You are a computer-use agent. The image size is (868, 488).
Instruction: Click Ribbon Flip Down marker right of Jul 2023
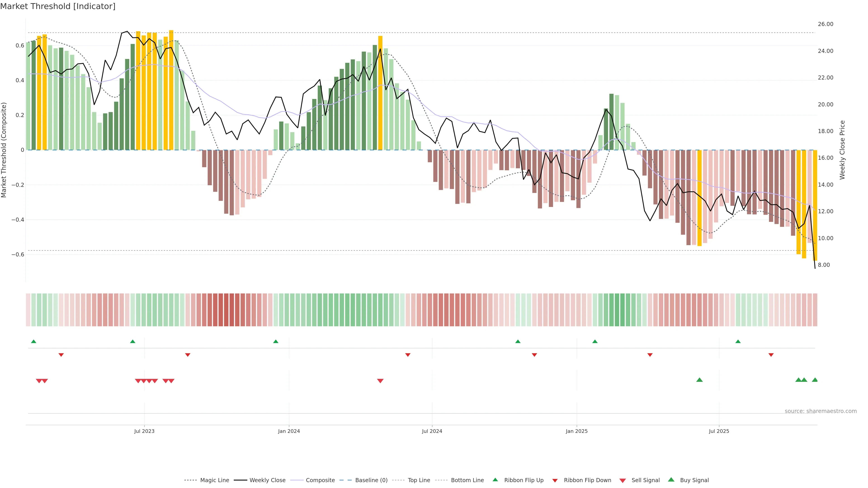(188, 355)
